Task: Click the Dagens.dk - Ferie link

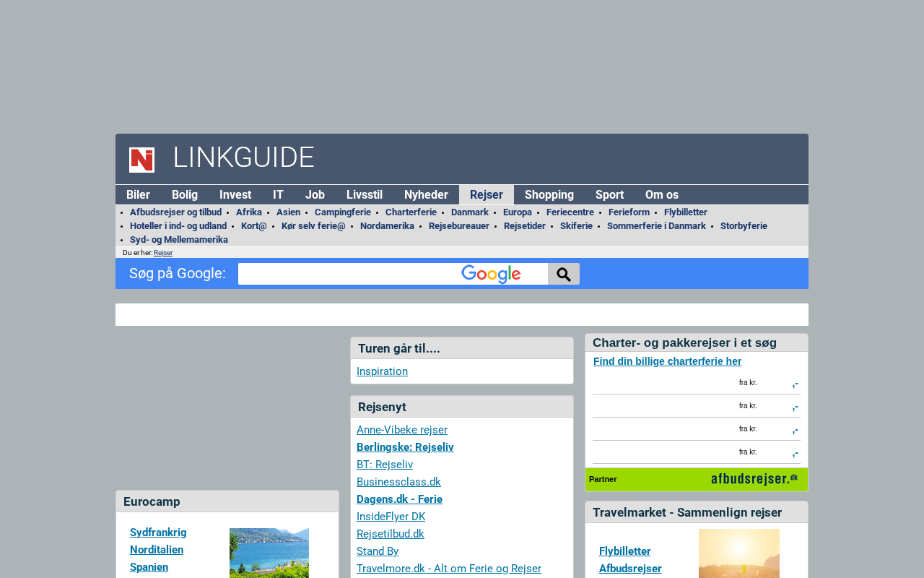Action: pyautogui.click(x=399, y=499)
